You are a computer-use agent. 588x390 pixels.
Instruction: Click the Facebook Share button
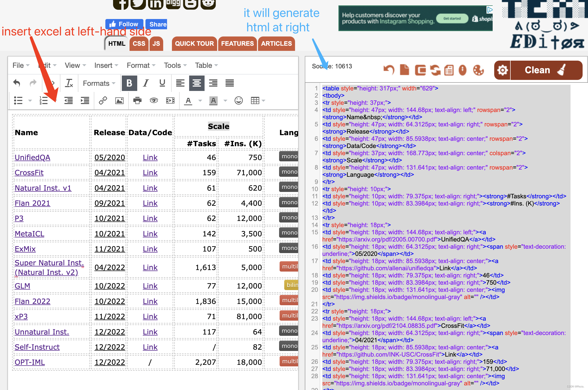[156, 24]
